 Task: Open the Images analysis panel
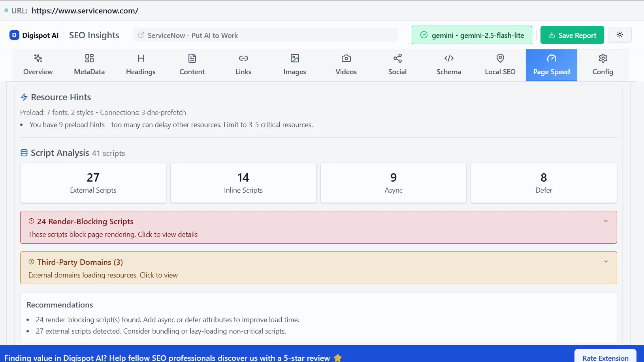click(294, 64)
